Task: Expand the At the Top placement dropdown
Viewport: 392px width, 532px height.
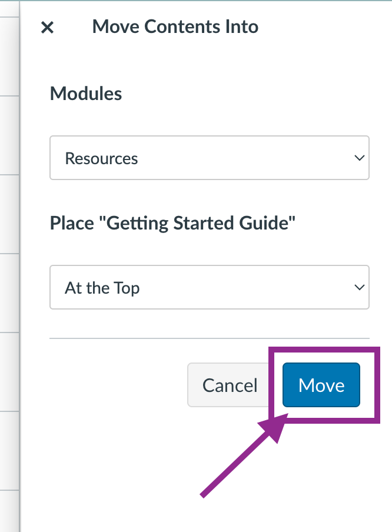Action: click(210, 287)
